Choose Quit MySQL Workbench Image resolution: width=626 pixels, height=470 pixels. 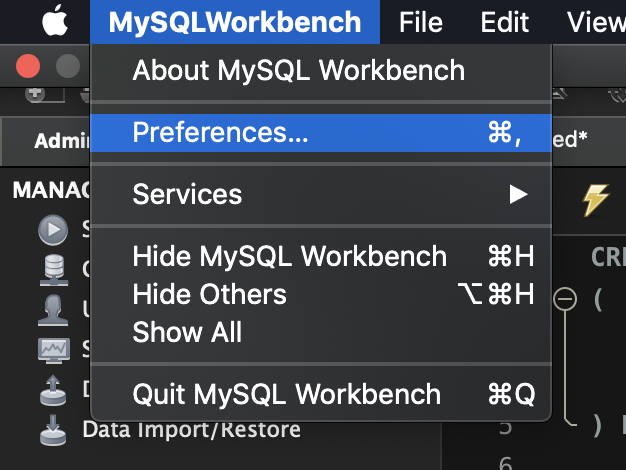coord(321,395)
